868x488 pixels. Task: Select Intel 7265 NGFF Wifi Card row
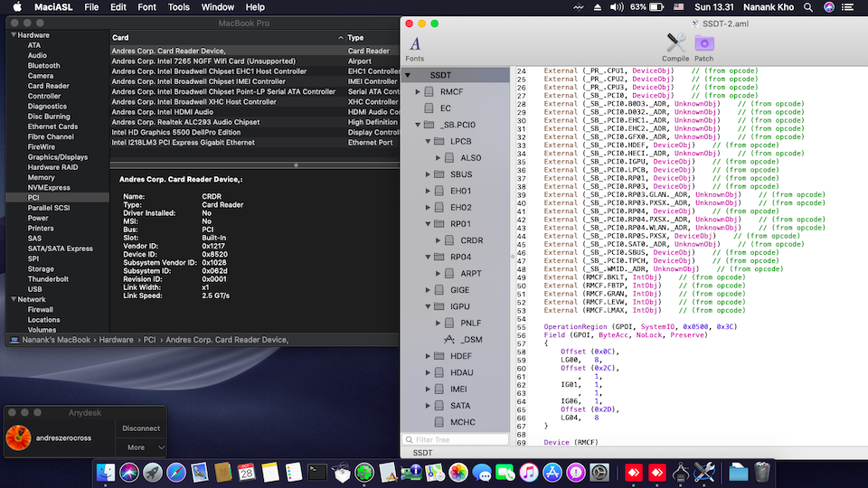197,61
